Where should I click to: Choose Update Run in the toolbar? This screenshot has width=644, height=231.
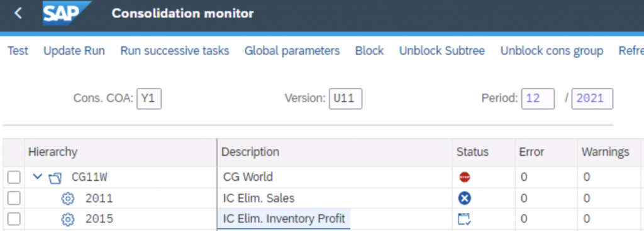(74, 51)
